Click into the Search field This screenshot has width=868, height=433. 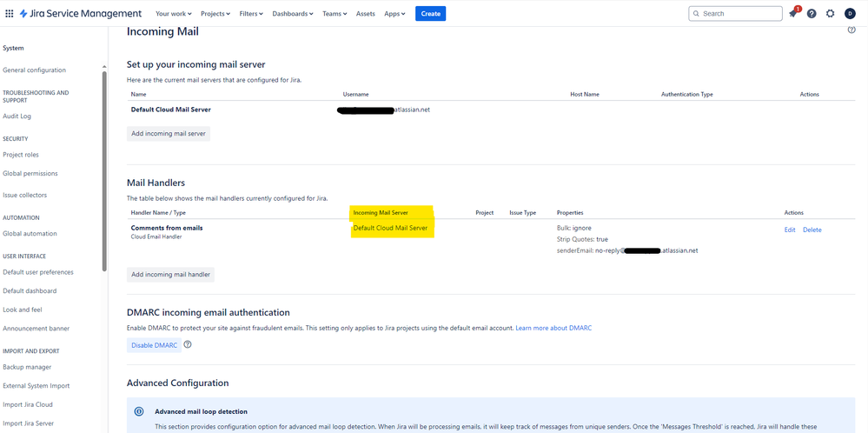[735, 14]
